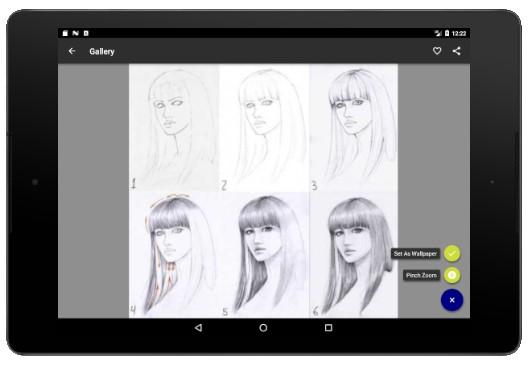Check the battery icon in the status bar
Image resolution: width=528 pixels, height=365 pixels.
click(x=447, y=33)
